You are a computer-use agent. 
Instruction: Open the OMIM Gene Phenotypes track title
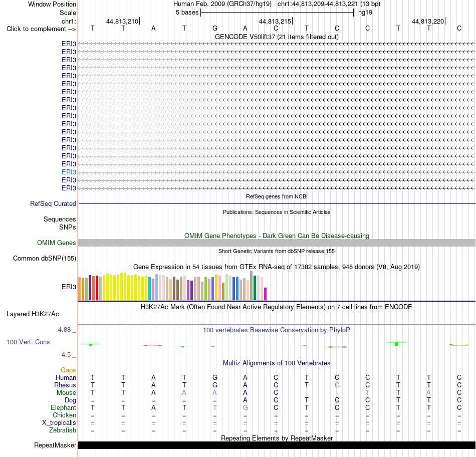click(x=277, y=236)
